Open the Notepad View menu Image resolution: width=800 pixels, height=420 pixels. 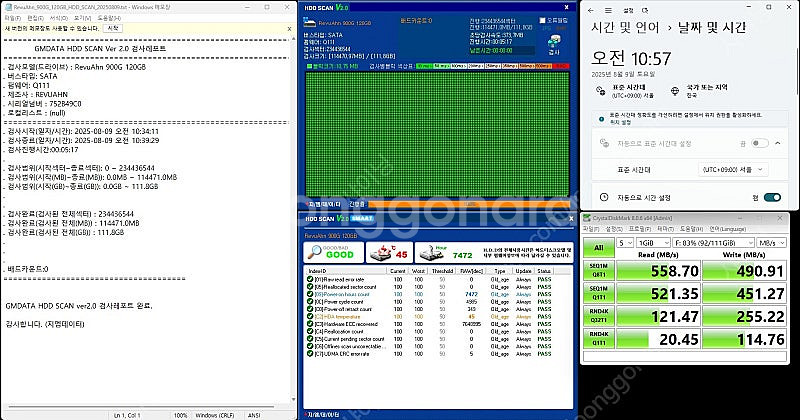coord(82,18)
